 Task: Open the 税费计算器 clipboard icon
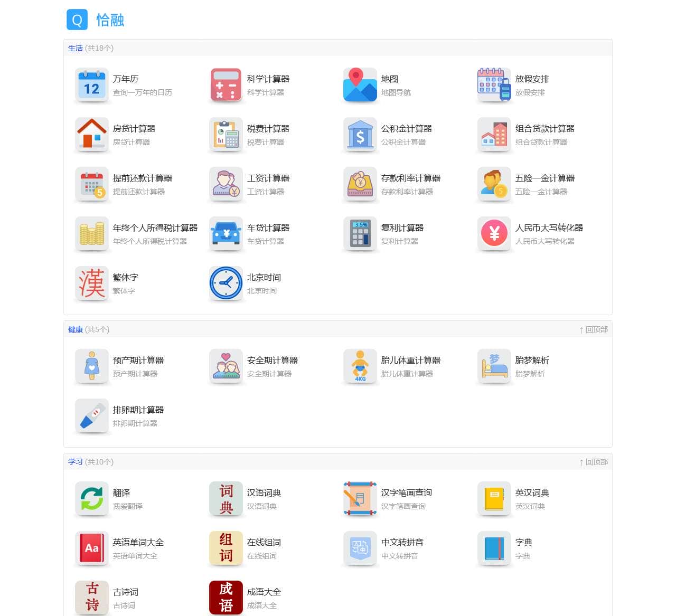pyautogui.click(x=226, y=134)
